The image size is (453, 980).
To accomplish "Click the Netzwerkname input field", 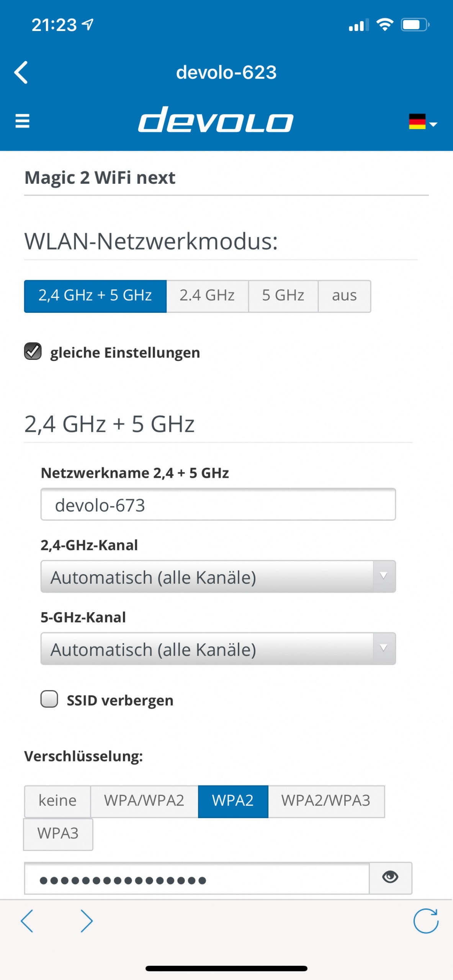I will click(218, 505).
